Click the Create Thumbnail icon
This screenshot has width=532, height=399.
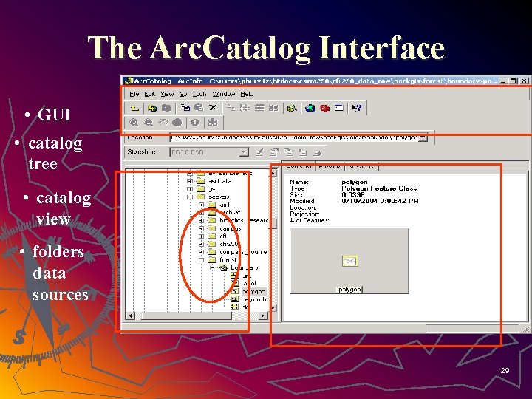pyautogui.click(x=213, y=123)
